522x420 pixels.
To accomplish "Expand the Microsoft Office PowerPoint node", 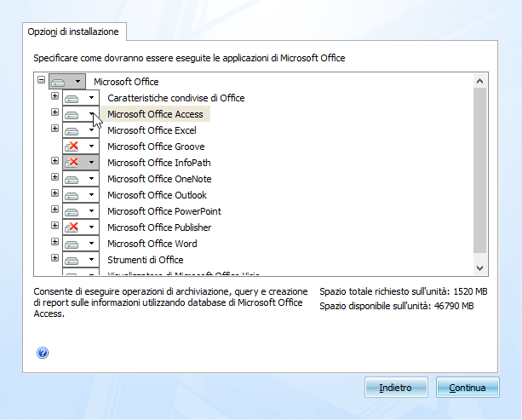I will (x=55, y=210).
